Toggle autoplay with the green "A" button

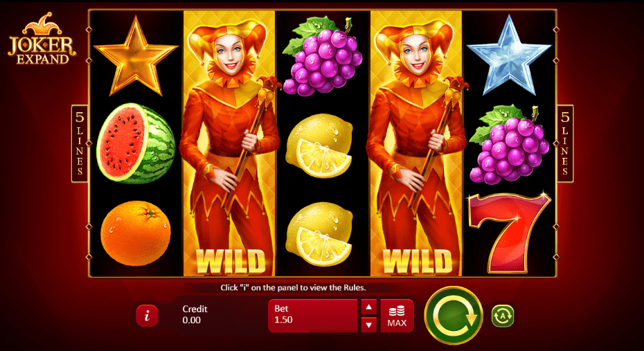click(x=503, y=316)
